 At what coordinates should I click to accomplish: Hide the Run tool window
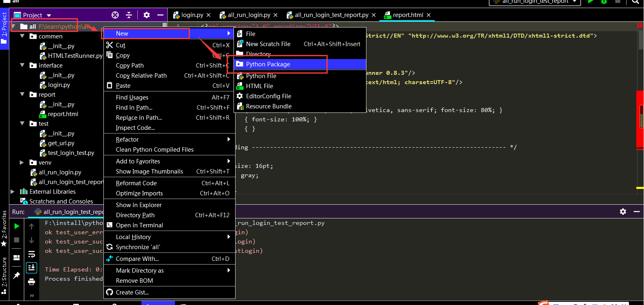637,212
